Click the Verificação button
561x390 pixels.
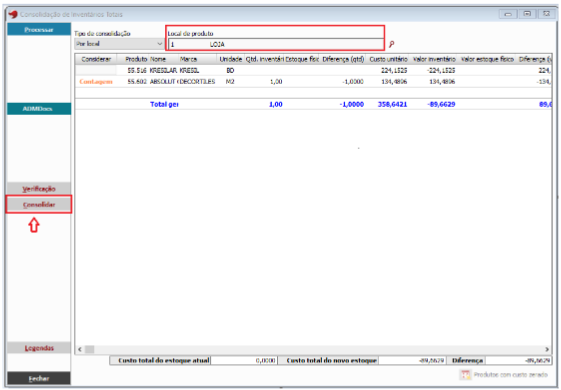click(39, 189)
